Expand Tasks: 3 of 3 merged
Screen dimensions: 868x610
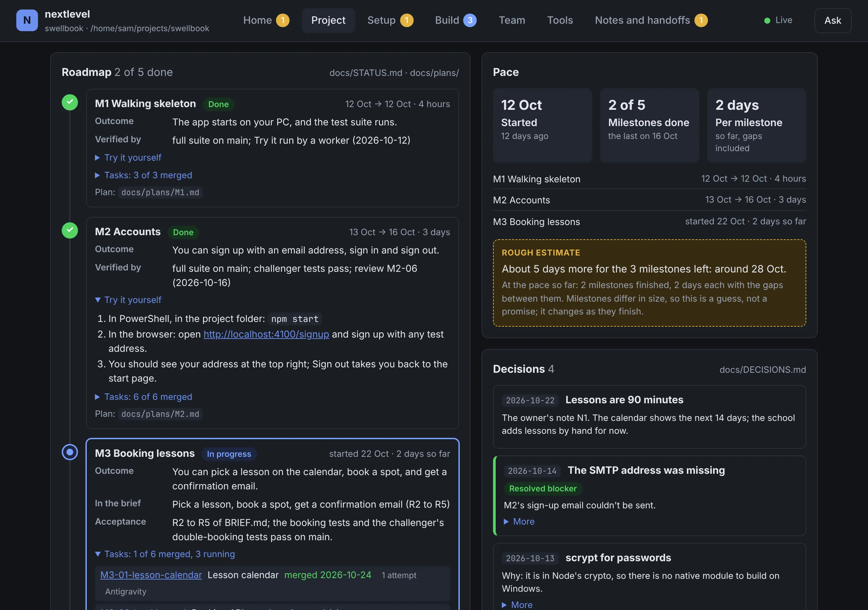(144, 175)
